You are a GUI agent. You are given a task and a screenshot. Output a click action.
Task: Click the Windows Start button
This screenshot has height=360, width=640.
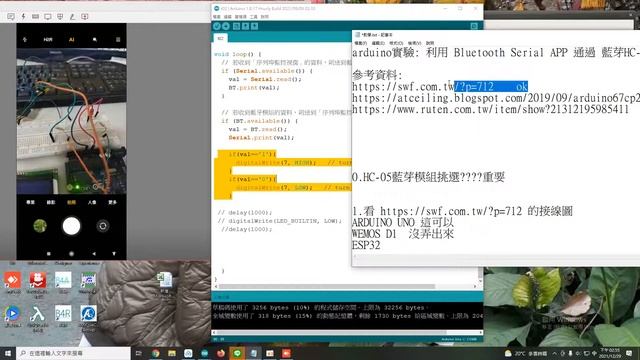(x=8, y=353)
